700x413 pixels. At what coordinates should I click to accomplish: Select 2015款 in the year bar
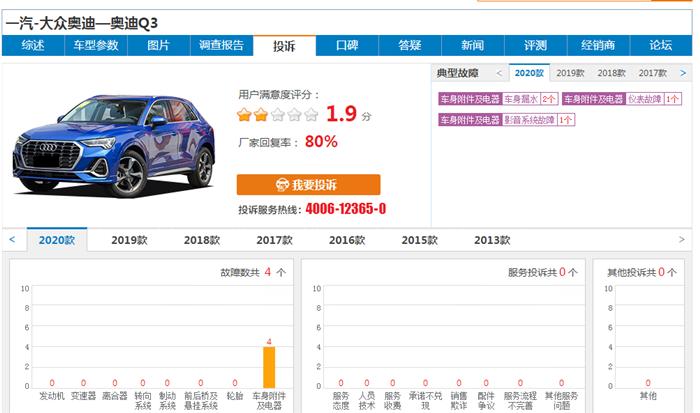click(x=419, y=240)
